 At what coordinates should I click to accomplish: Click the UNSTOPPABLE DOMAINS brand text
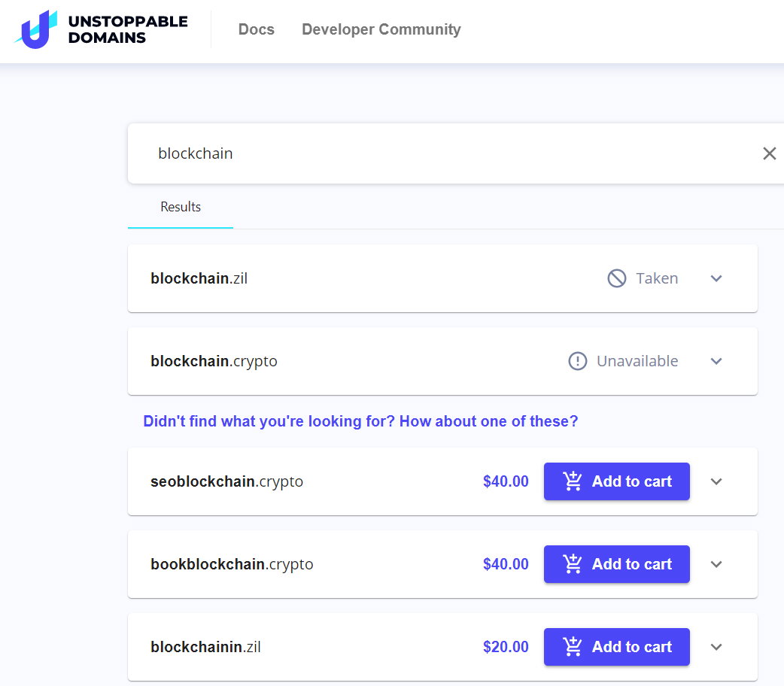click(x=128, y=29)
